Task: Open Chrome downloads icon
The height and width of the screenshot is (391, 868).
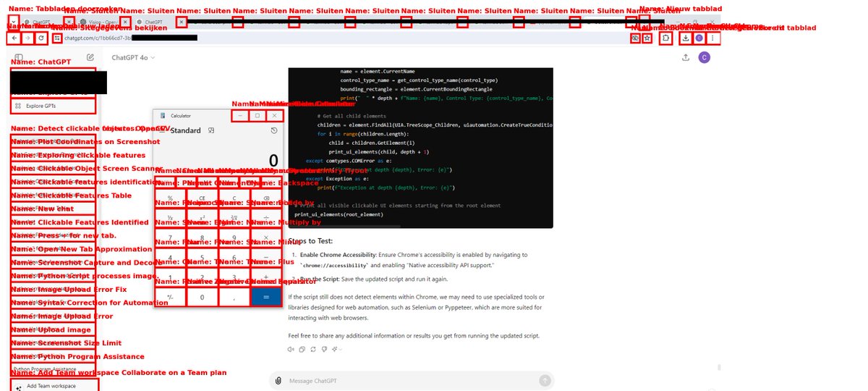Action: [x=686, y=38]
